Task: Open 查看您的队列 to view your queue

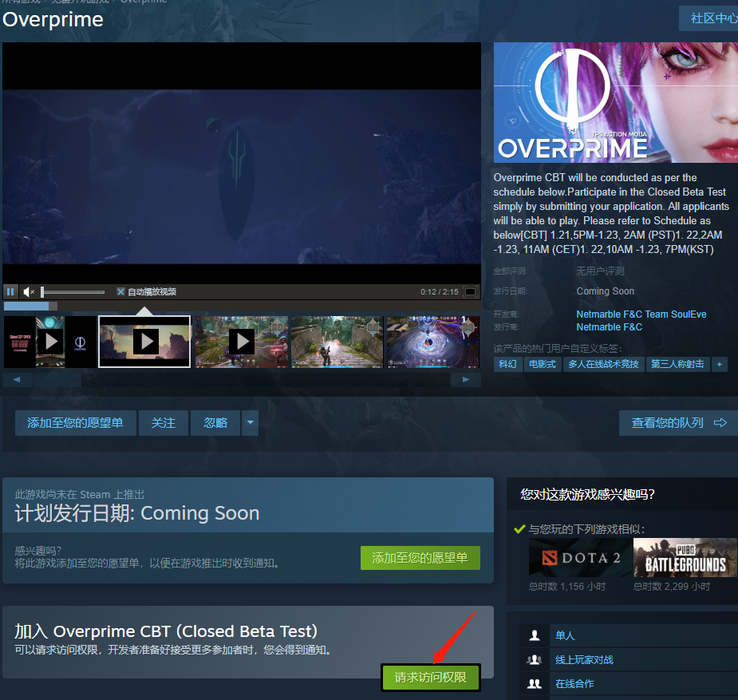Action: [678, 423]
